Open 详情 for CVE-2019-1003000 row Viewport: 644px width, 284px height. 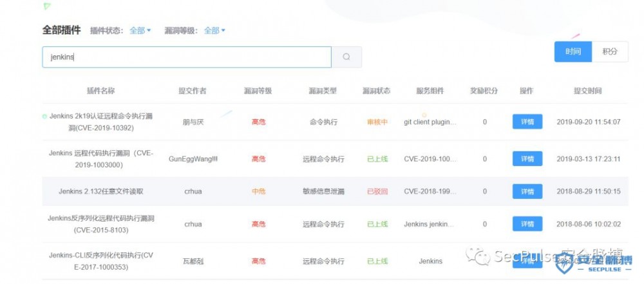click(x=527, y=158)
